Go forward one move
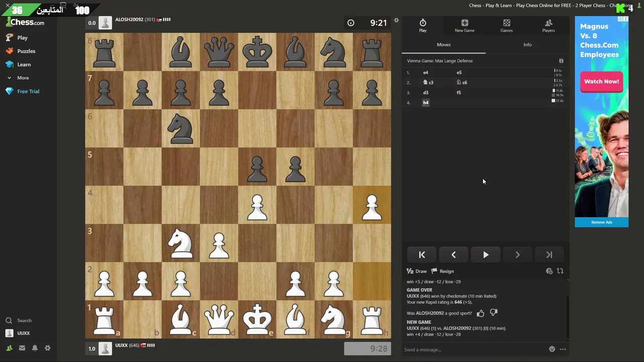644x362 pixels. [x=517, y=255]
